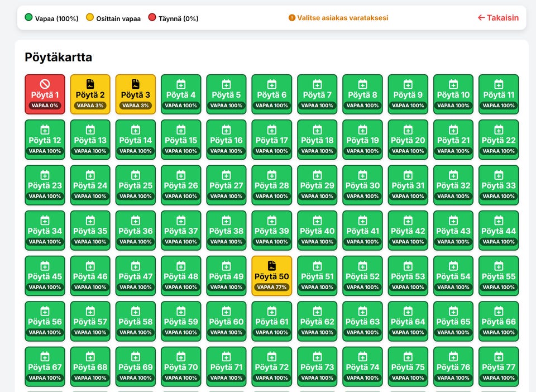Click the calendar-plus icon on Pöytä 55

(x=499, y=266)
